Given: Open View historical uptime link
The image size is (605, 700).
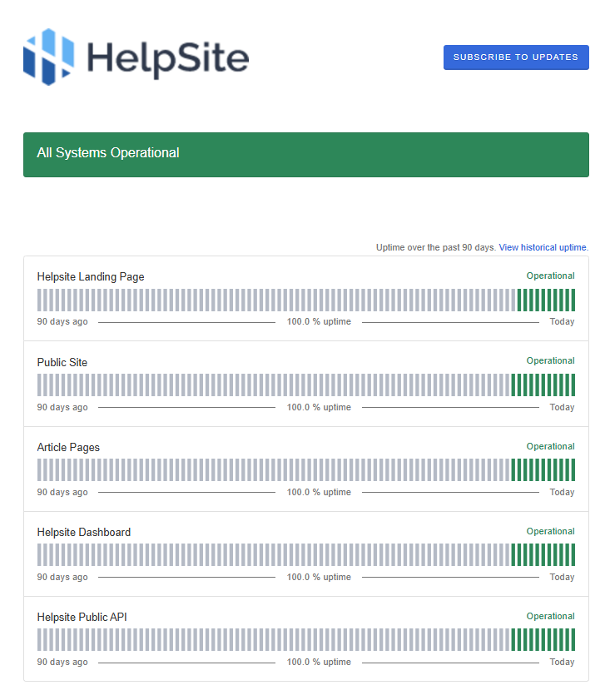Looking at the screenshot, I should tap(543, 247).
